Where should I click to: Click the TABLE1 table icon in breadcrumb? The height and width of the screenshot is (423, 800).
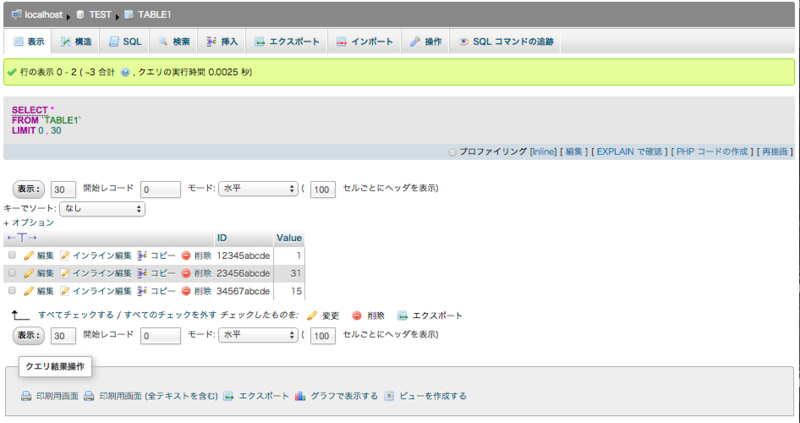[x=129, y=14]
